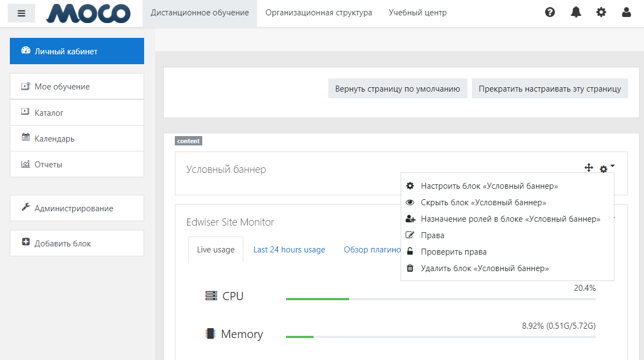Click the Edwiser Site Monitor title

click(230, 222)
